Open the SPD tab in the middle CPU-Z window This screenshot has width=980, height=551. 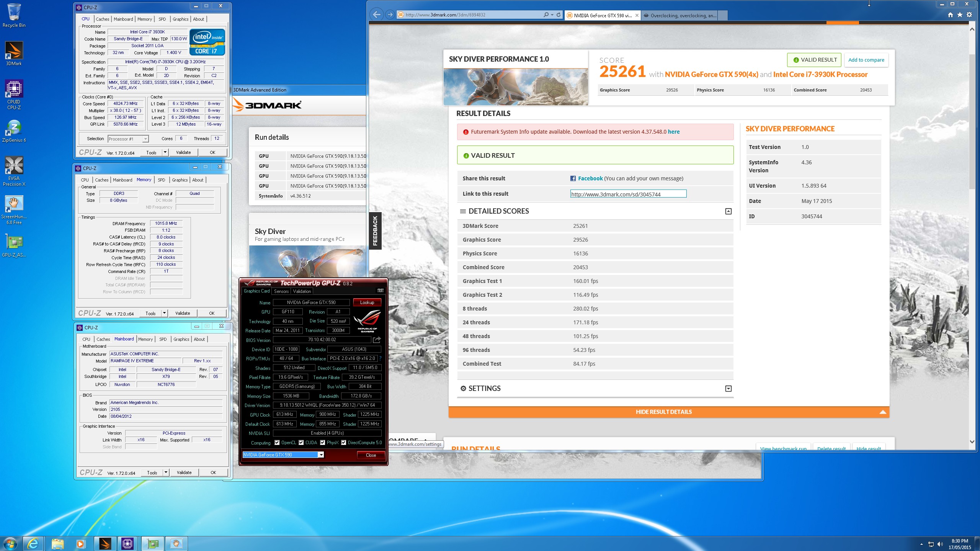(162, 180)
